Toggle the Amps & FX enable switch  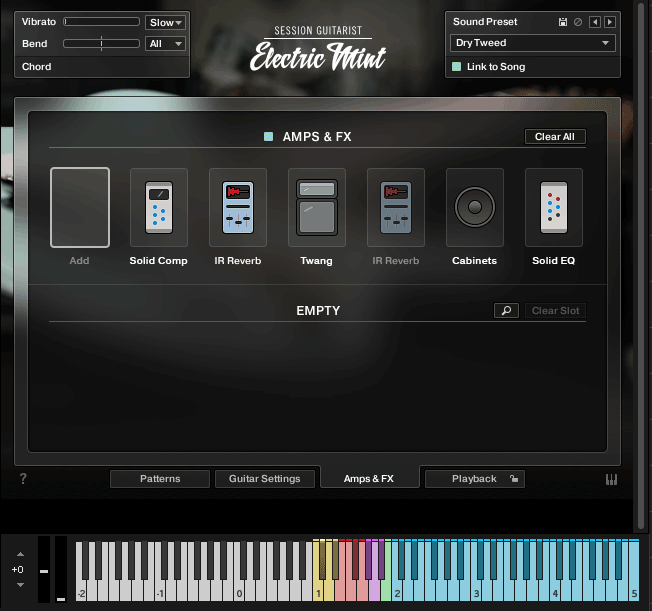pyautogui.click(x=269, y=136)
